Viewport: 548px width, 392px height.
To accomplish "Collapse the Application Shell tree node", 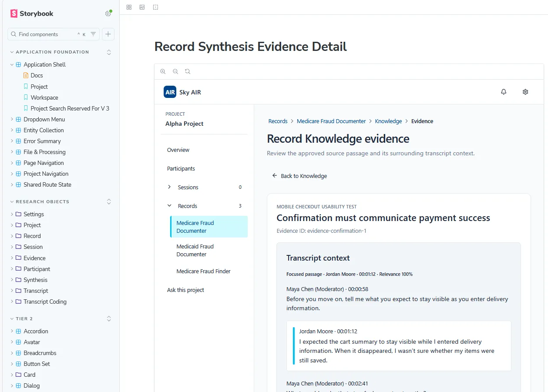I will 12,64.
